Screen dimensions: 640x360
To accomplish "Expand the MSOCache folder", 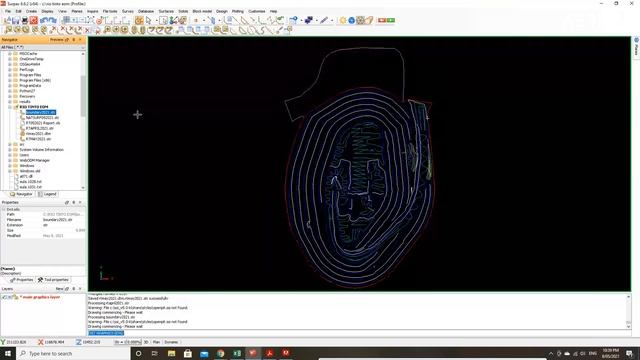I will (x=10, y=53).
